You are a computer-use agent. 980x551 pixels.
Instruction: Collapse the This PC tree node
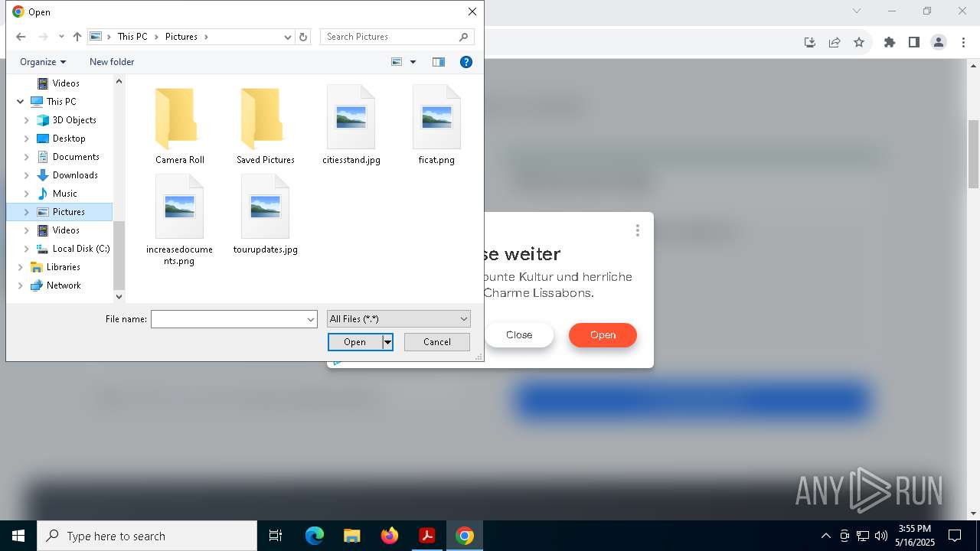[21, 102]
